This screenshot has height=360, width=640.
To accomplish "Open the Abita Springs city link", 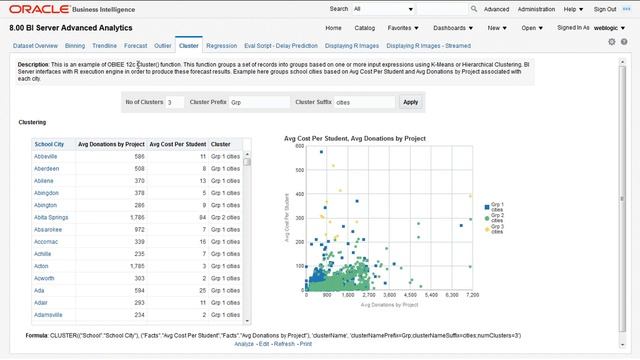I will pyautogui.click(x=51, y=218).
